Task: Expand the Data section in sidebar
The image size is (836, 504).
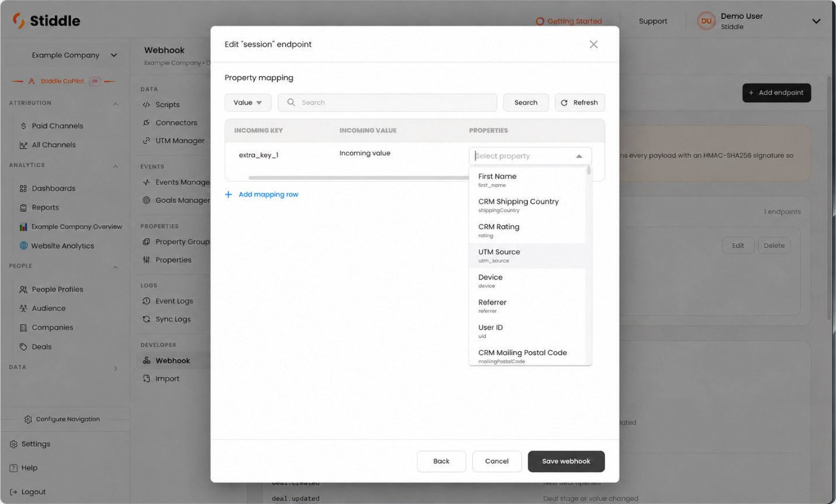Action: point(115,368)
